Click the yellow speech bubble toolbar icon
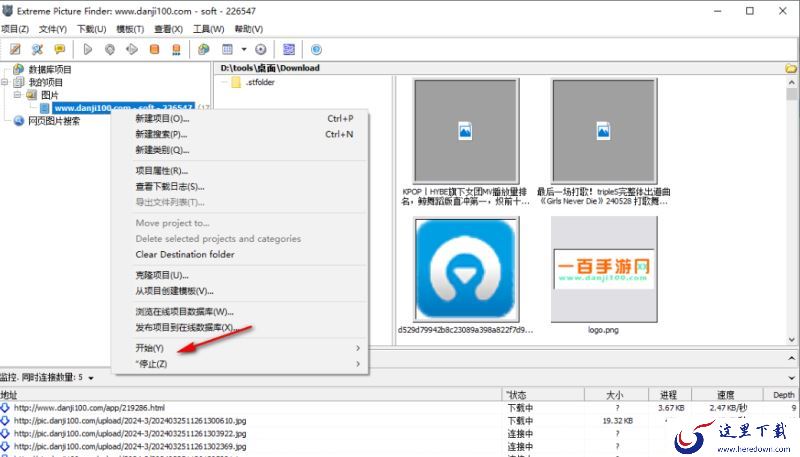 (x=60, y=49)
